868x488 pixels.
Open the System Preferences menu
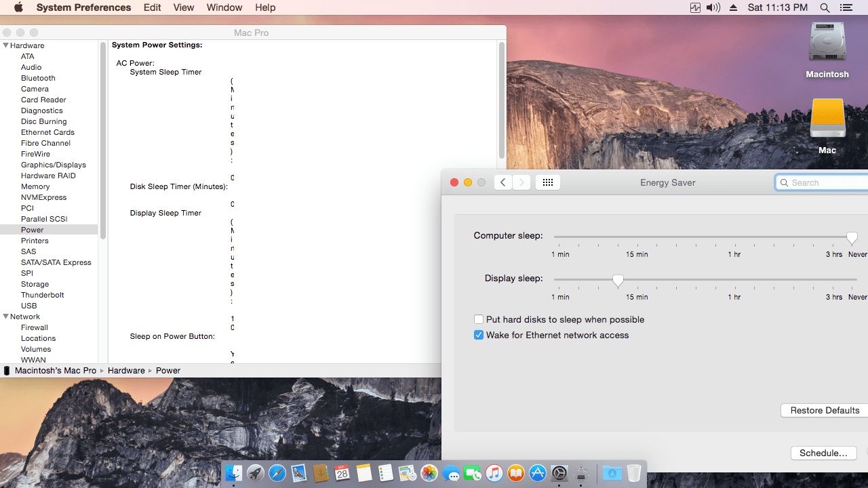(x=84, y=7)
